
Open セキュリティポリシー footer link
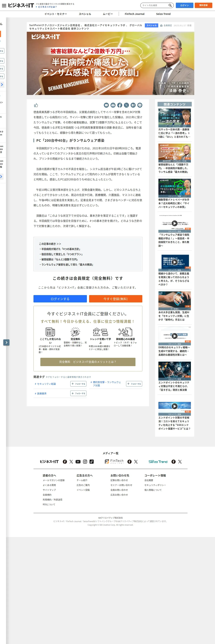point(155,485)
